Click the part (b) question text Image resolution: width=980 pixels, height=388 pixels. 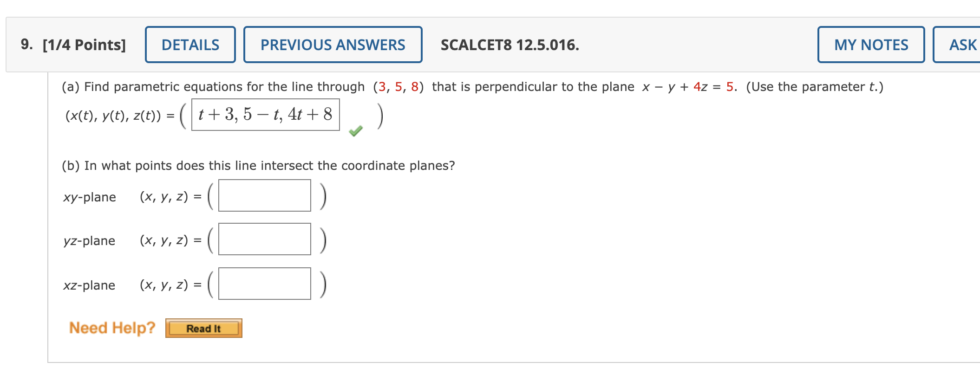[257, 165]
